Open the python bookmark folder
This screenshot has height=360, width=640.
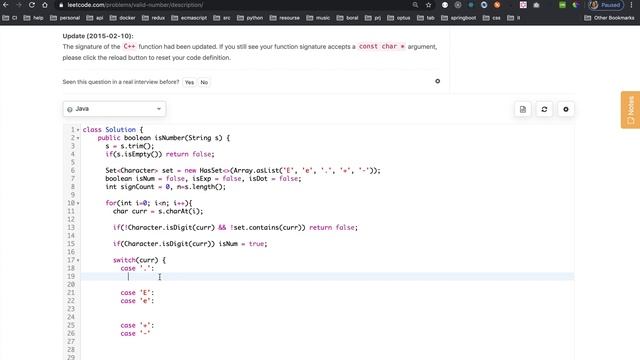(x=250, y=18)
